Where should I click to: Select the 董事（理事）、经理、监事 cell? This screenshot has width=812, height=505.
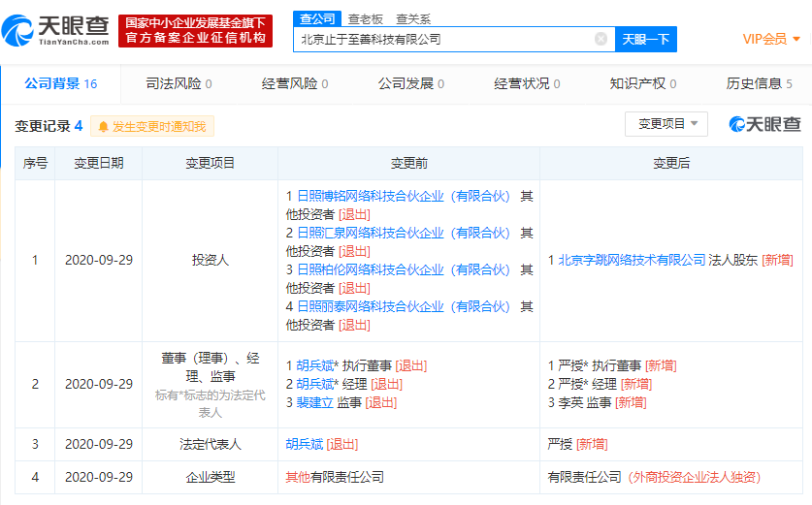pyautogui.click(x=211, y=385)
